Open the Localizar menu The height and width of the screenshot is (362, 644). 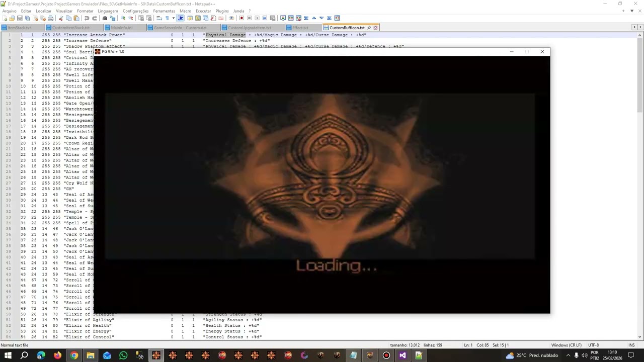coord(43,11)
